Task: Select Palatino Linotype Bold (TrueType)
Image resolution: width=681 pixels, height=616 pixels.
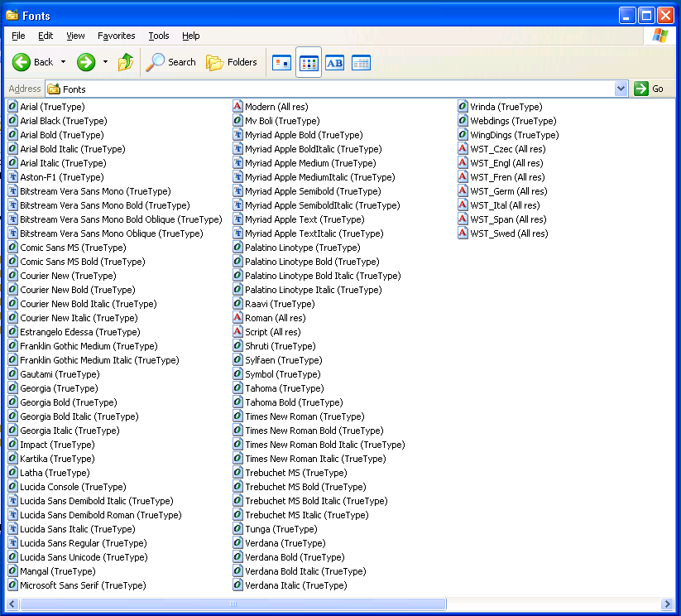Action: coord(312,262)
